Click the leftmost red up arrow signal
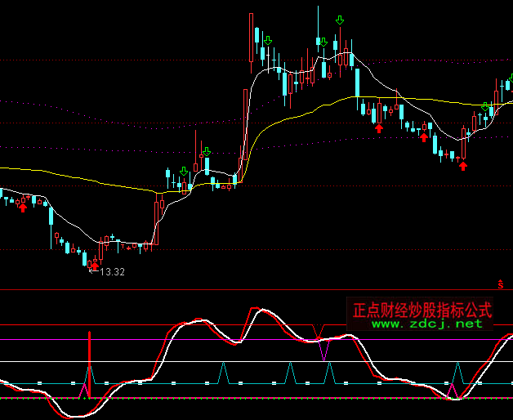 (23, 207)
